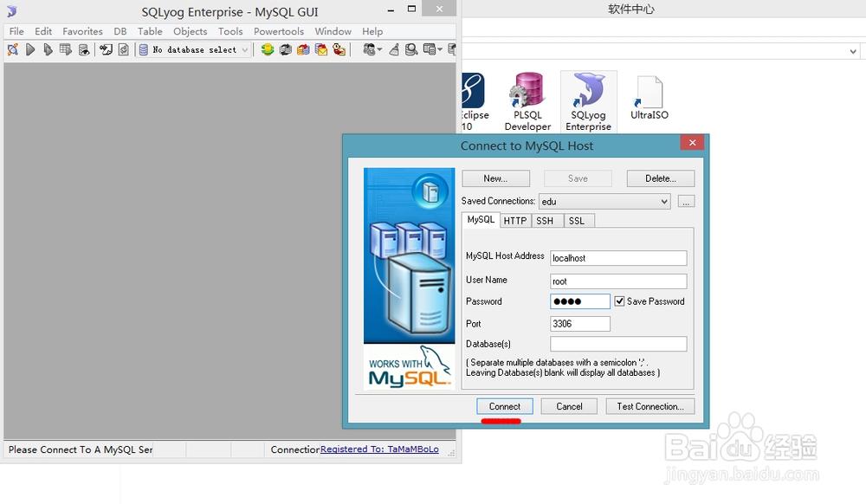Click the Password field
866x504 pixels.
[580, 301]
